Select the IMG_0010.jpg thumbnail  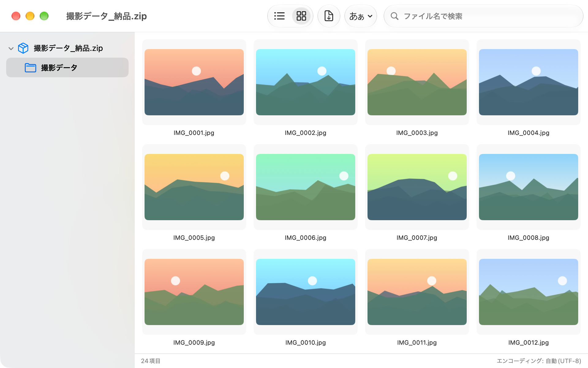[306, 292]
